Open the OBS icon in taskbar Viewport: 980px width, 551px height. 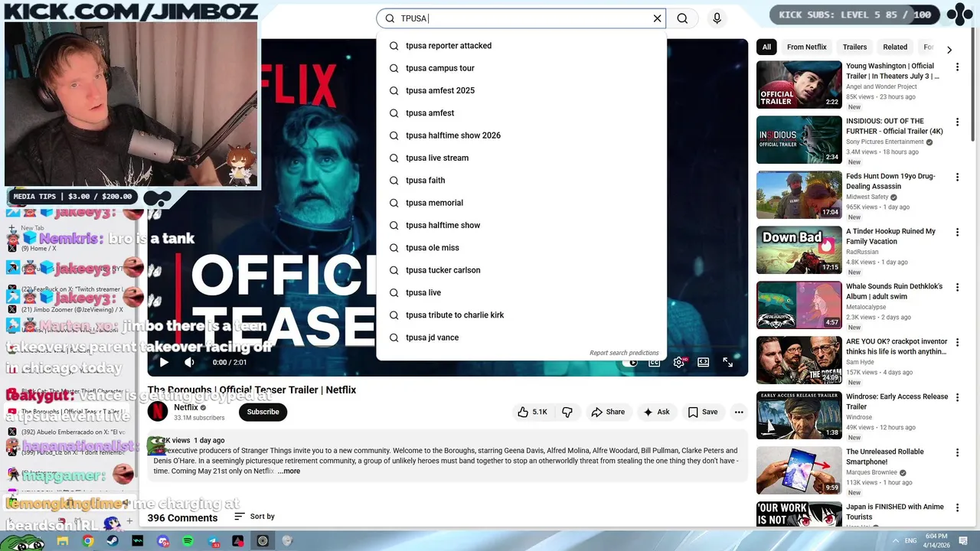coord(263,541)
